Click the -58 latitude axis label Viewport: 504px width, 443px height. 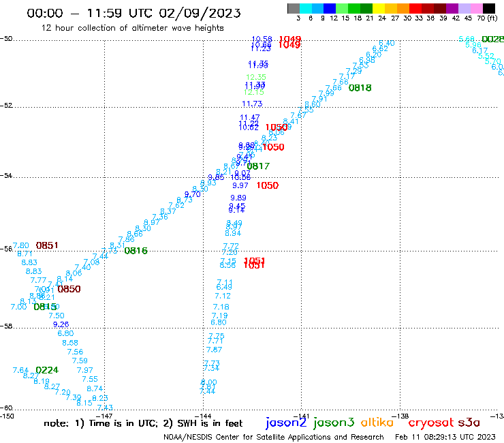pyautogui.click(x=6, y=326)
